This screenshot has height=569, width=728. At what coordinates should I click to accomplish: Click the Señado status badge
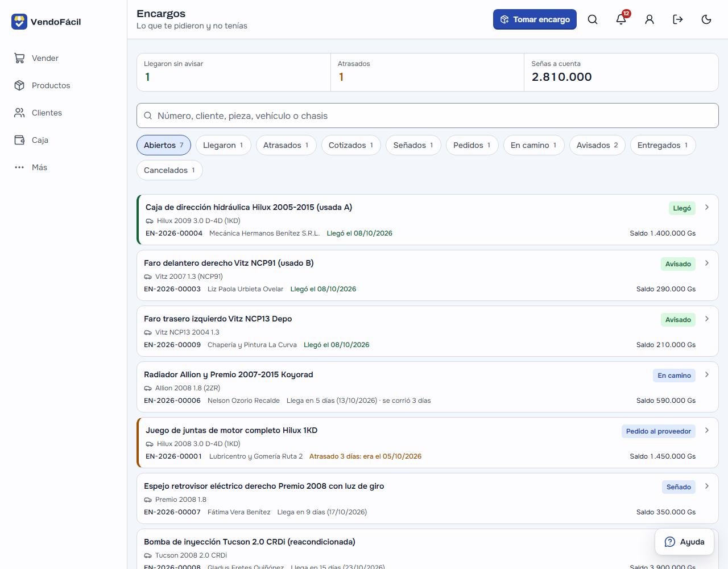[x=679, y=487]
